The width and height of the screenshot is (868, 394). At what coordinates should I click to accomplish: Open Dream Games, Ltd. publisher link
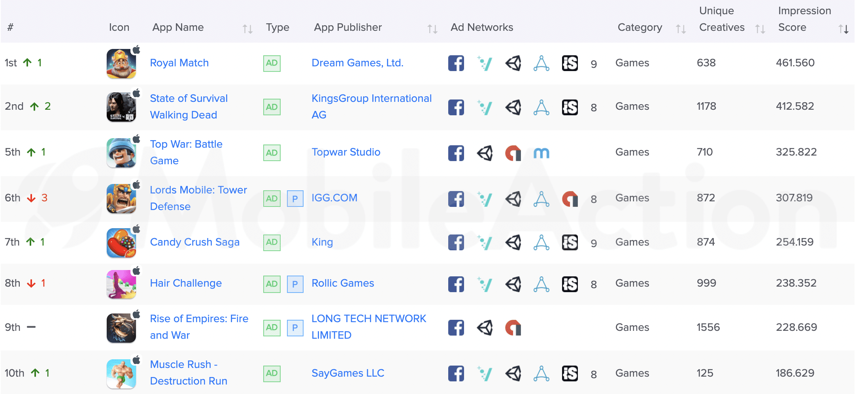click(x=358, y=63)
